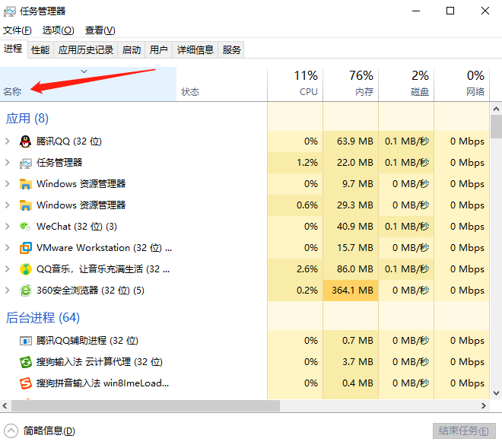Open the 选项(O) menu
Screen dimensions: 502x448
59,30
